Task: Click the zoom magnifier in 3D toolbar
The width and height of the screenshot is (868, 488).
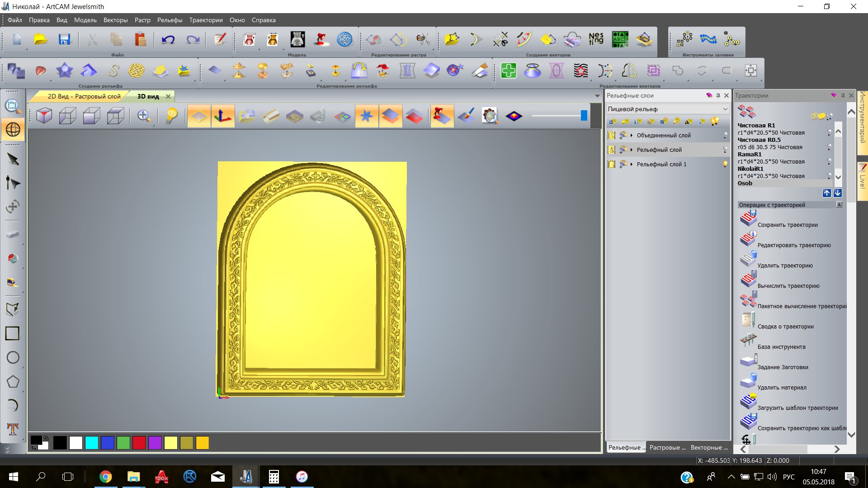Action: (144, 116)
